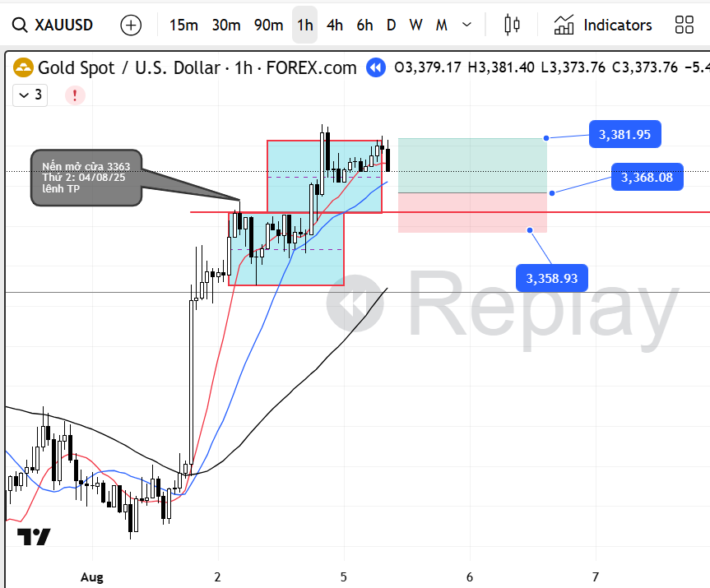Switch chart to Daily (D) timeframe
This screenshot has height=588, width=710.
click(x=391, y=25)
